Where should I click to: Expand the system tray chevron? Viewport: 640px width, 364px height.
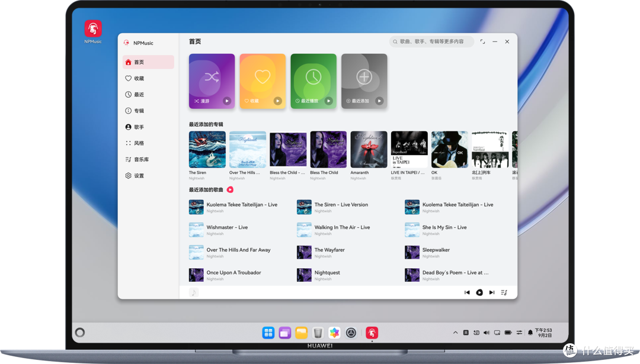456,333
